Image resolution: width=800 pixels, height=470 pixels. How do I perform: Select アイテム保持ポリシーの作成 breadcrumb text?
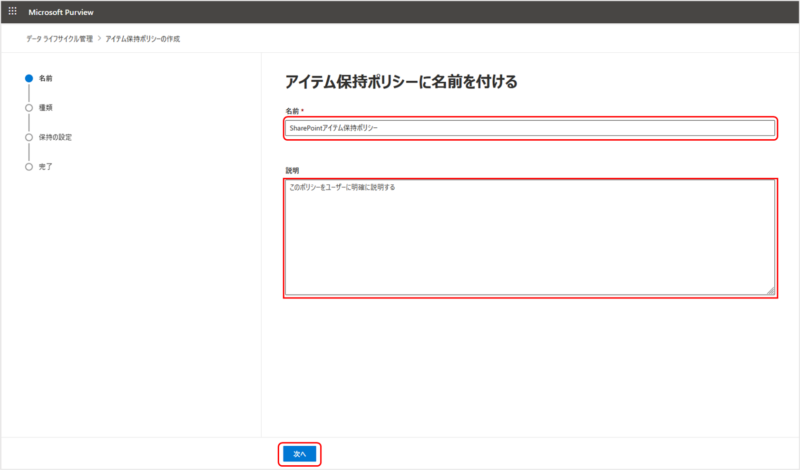coord(143,38)
